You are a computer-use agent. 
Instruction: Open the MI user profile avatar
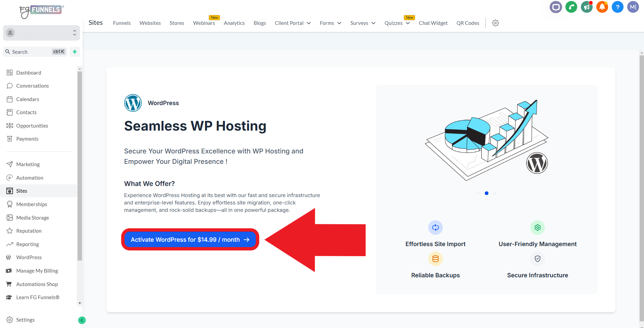point(633,7)
